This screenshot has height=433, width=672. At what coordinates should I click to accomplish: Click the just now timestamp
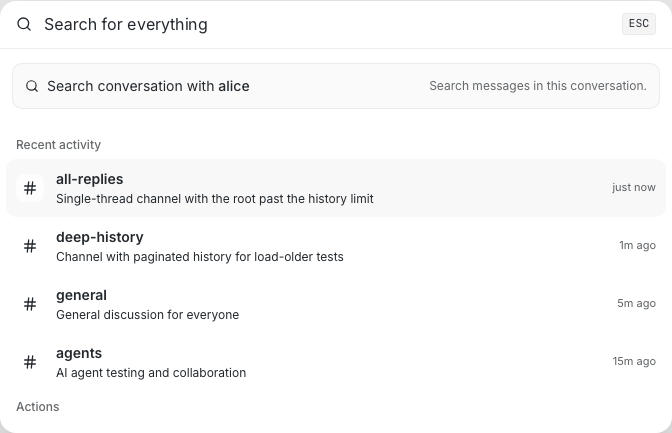pos(633,187)
